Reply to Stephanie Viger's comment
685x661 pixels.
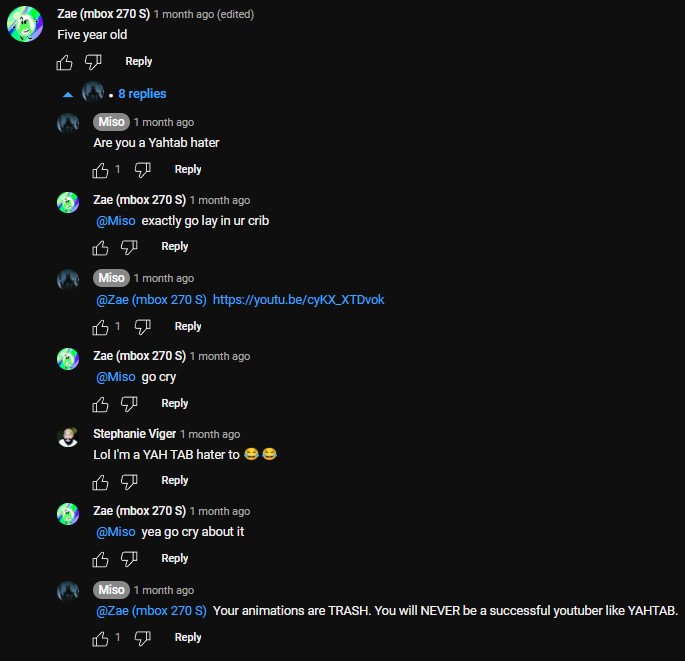pyautogui.click(x=175, y=480)
